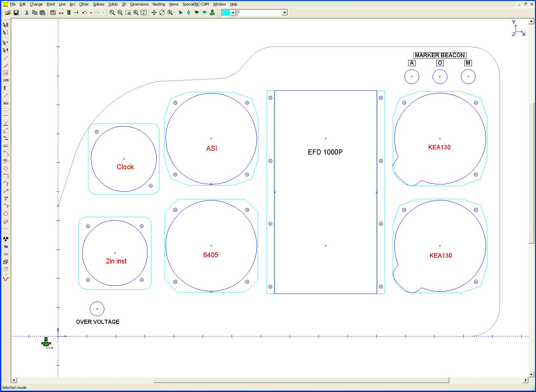Image resolution: width=536 pixels, height=392 pixels.
Task: Activate zoom window selection tool
Action: [128, 13]
